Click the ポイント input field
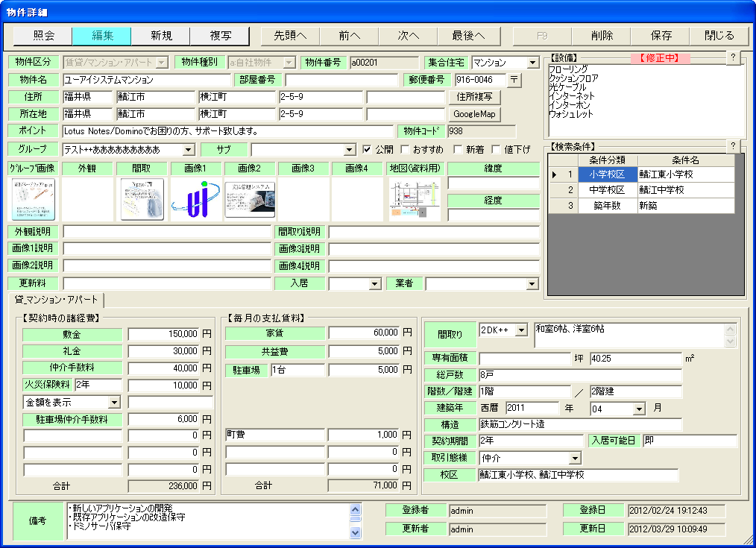Image resolution: width=756 pixels, height=548 pixels. [x=228, y=131]
